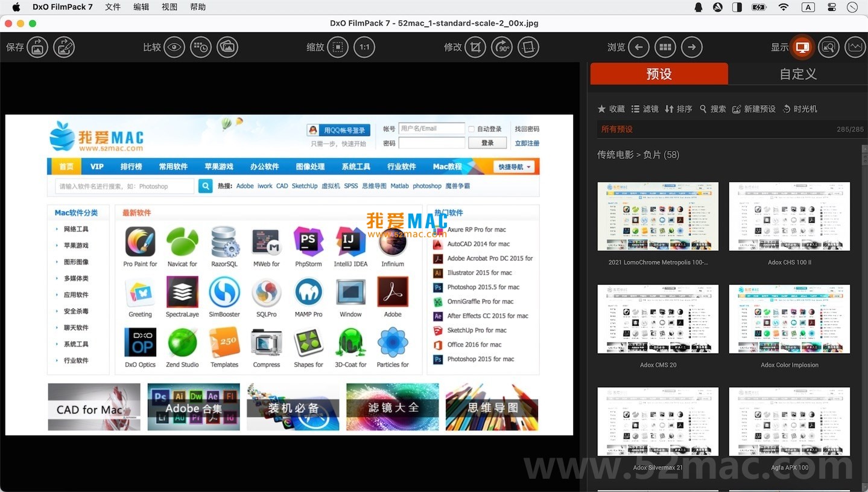Click the bell icon in menu bar
The width and height of the screenshot is (868, 492).
point(699,7)
